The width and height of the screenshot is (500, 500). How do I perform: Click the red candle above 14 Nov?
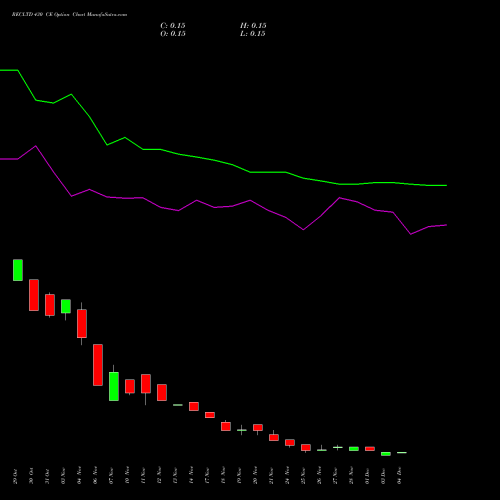(x=194, y=406)
